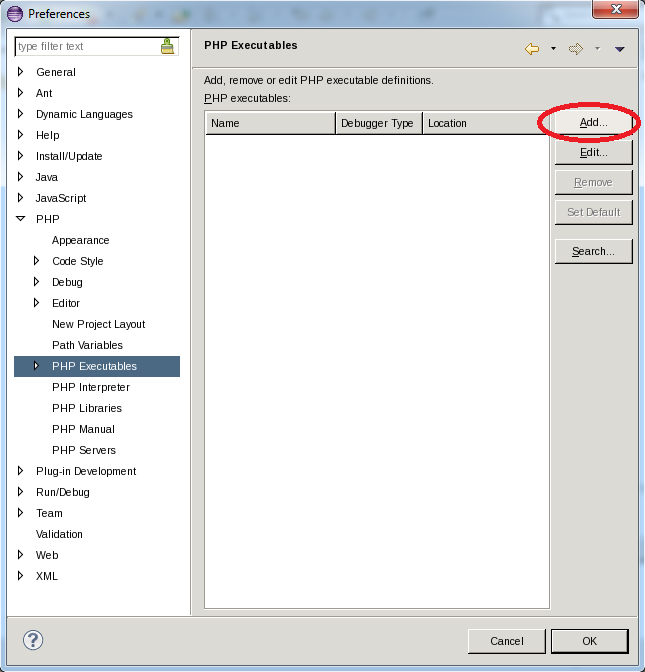The width and height of the screenshot is (645, 672).
Task: Click the Search... button
Action: [594, 251]
